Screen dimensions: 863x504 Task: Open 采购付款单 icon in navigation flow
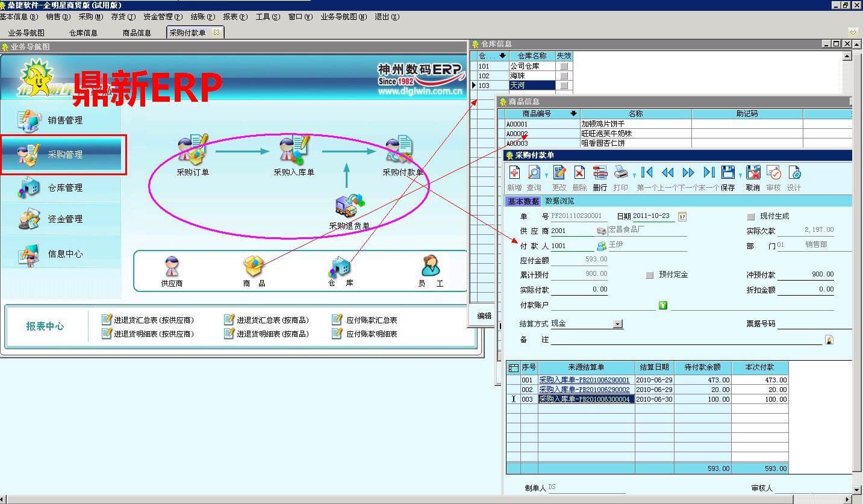(x=400, y=149)
